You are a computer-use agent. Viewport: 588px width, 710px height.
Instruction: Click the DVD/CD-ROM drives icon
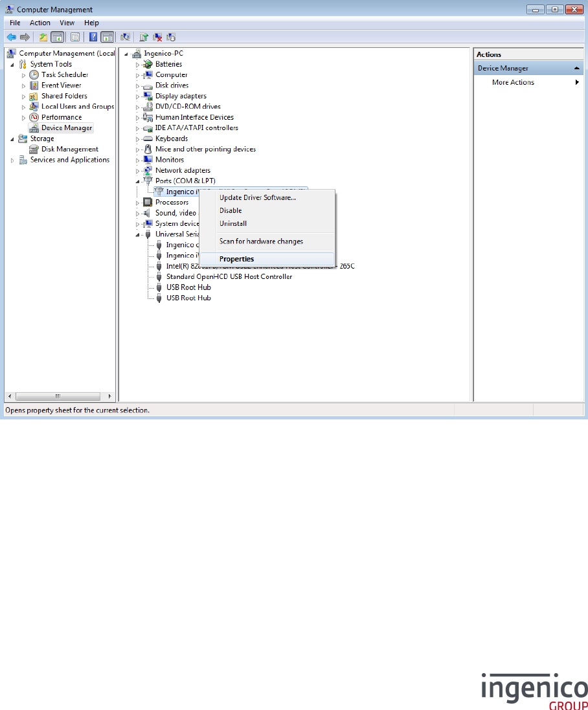pos(148,106)
